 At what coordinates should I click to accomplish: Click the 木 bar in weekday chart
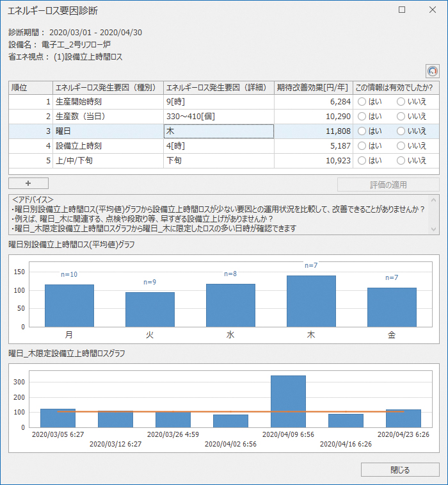point(311,301)
